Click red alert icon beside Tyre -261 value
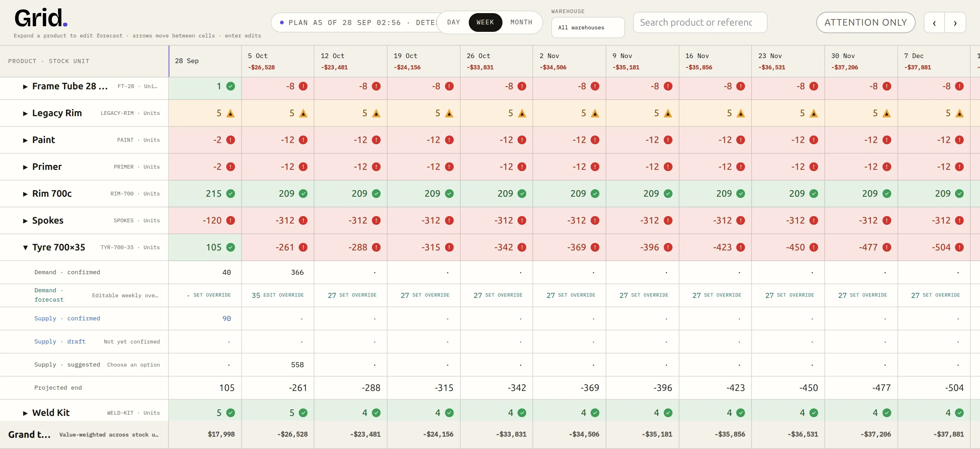 tap(303, 248)
